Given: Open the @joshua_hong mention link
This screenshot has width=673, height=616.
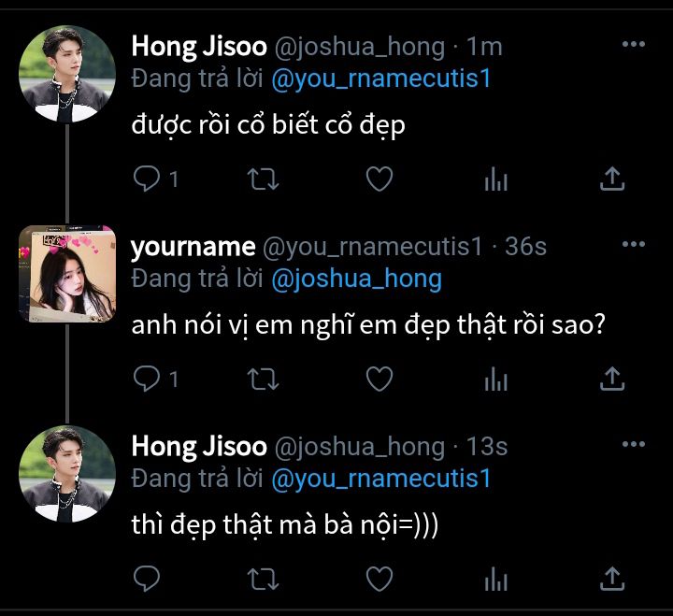Looking at the screenshot, I should (356, 279).
